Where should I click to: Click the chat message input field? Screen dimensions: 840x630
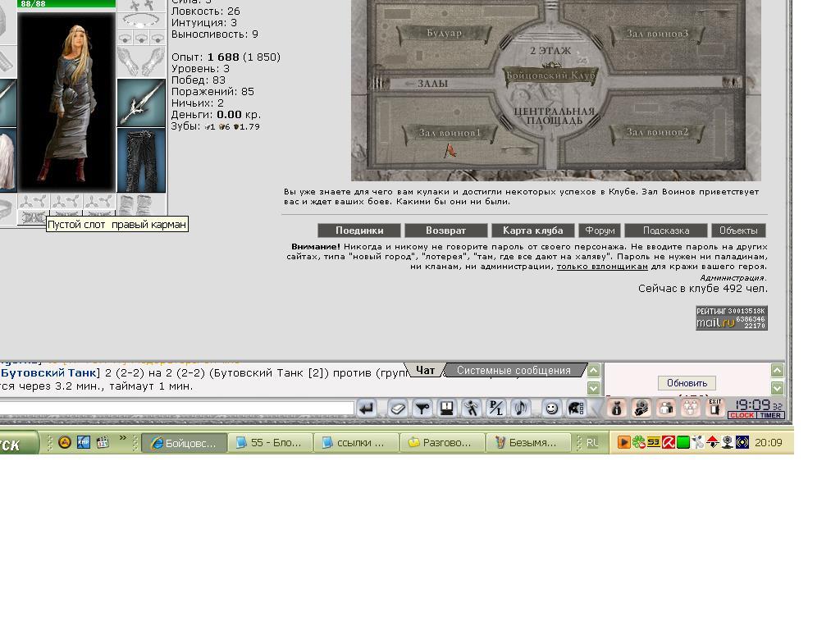tap(177, 409)
